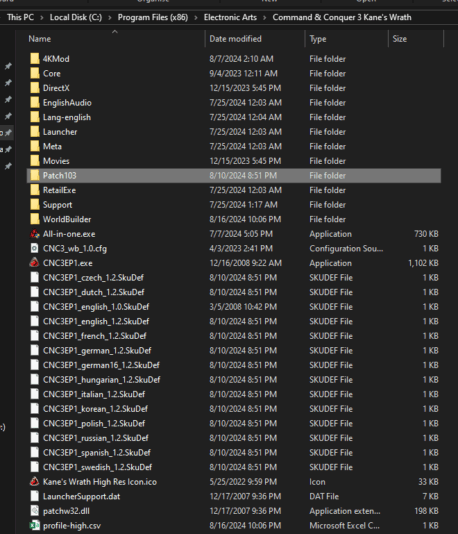Select the CNC3EP1_german16_1.2.SkuDef file name
Viewport: 458px width, 534px height.
pyautogui.click(x=101, y=365)
